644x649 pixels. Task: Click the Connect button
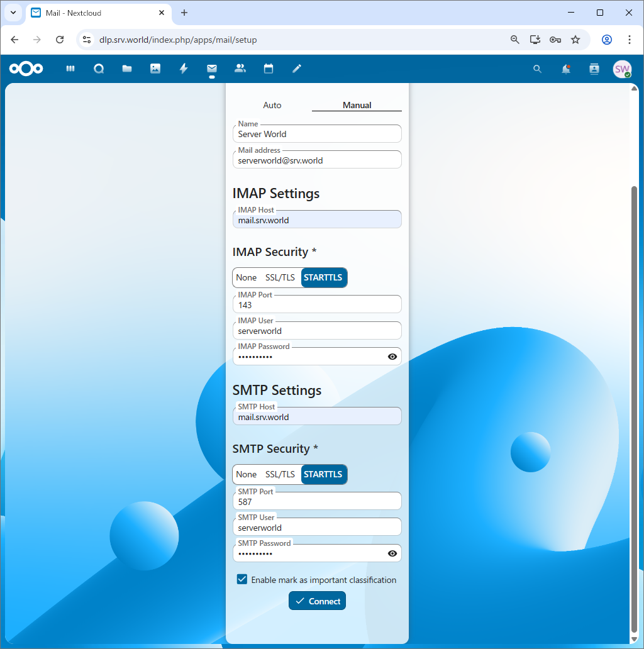point(317,601)
